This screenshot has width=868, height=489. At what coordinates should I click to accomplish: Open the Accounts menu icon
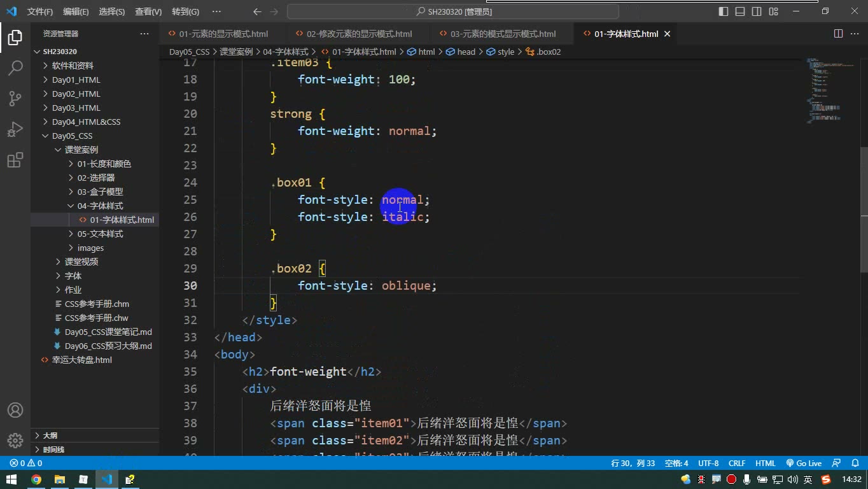[15, 410]
